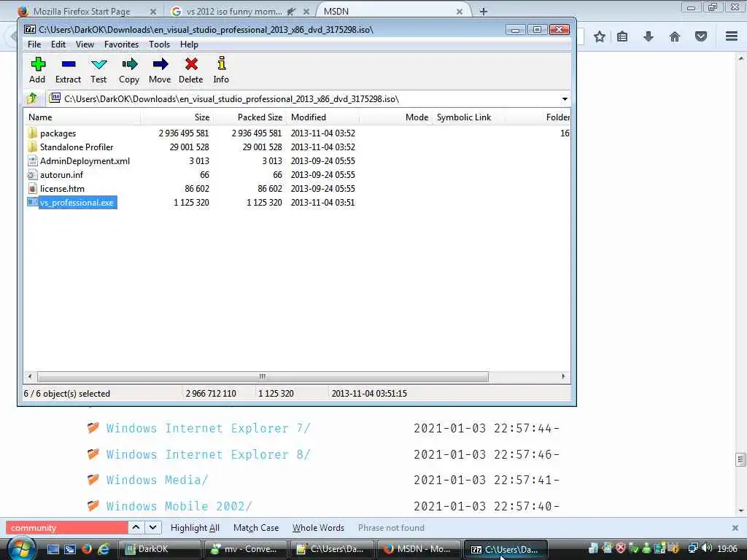Screen dimensions: 747x560
Task: Open Firefox bookmarks list icon
Action: 622,36
